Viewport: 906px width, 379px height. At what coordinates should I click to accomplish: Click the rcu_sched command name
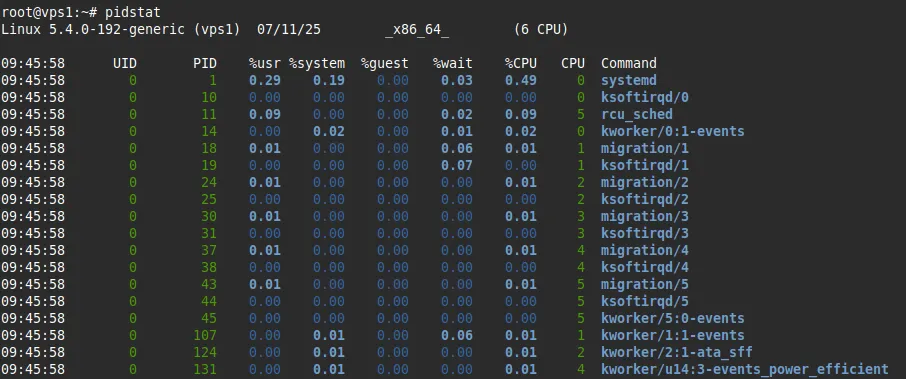pyautogui.click(x=637, y=114)
